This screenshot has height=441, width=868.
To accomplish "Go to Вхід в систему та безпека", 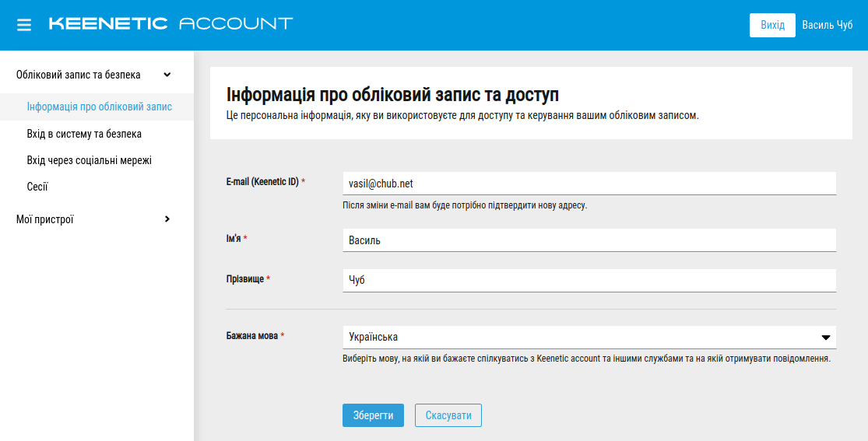I will tap(84, 134).
